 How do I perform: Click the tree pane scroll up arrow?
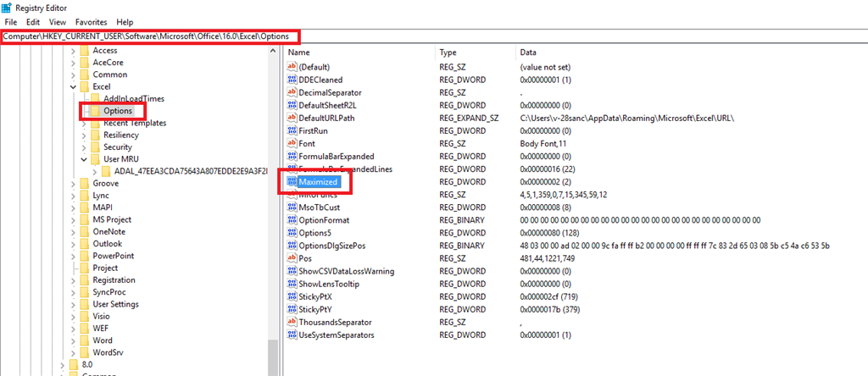pos(273,51)
